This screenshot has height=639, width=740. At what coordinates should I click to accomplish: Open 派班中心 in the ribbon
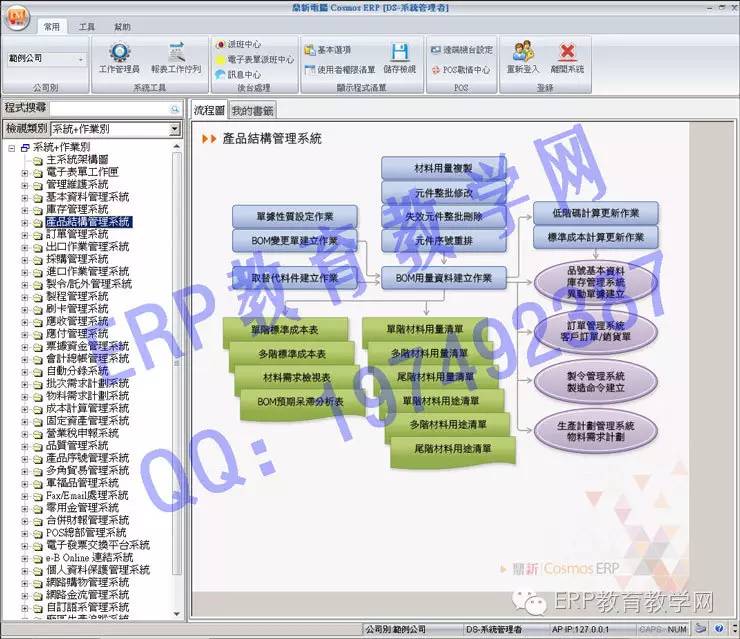click(238, 45)
